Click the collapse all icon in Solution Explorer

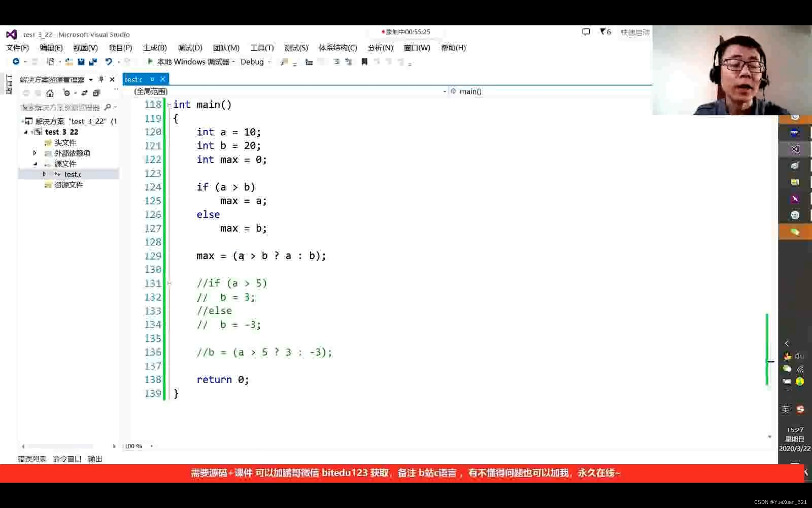click(x=97, y=93)
